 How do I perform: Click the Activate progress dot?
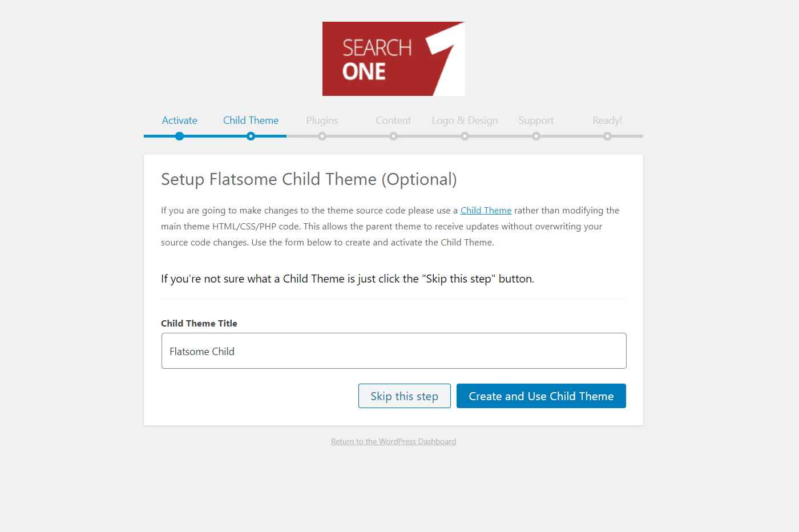(x=179, y=136)
